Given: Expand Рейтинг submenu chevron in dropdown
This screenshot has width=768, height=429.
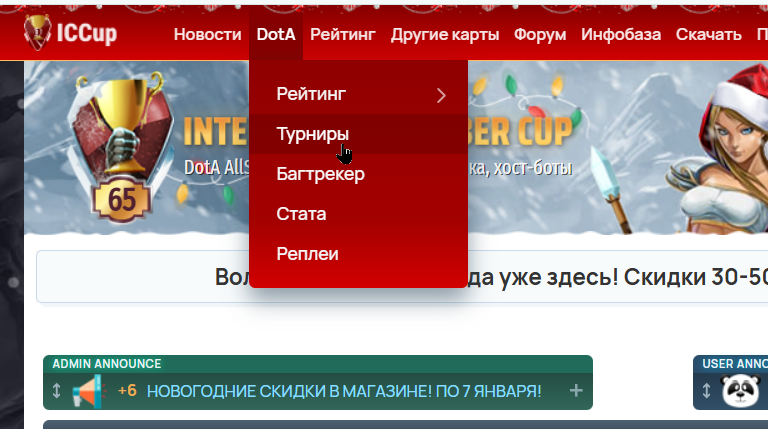Looking at the screenshot, I should coord(441,95).
